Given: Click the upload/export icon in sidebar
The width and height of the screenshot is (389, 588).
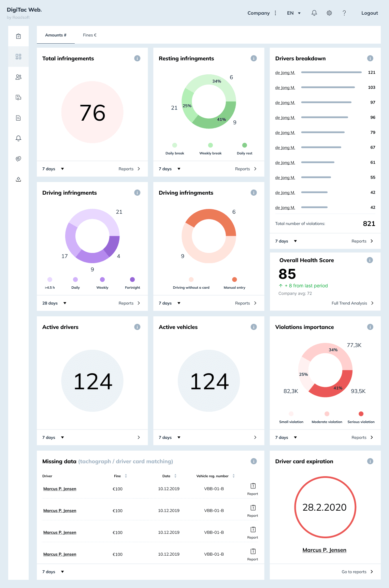Looking at the screenshot, I should pos(18,179).
